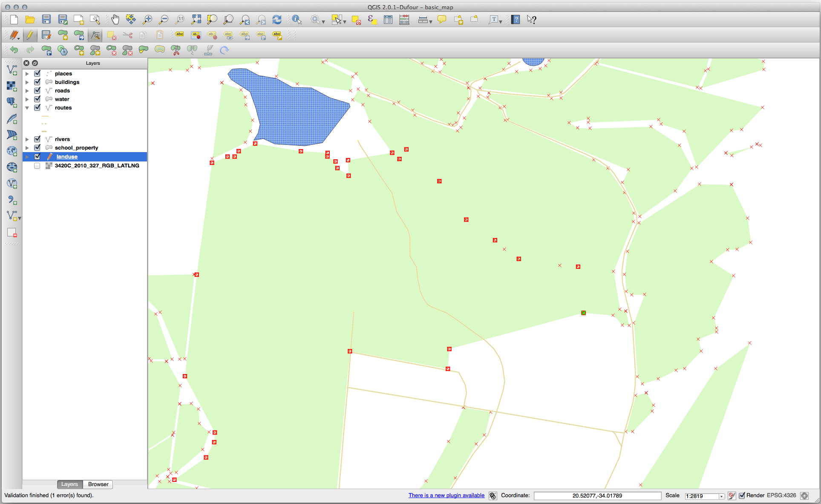Click the Open Project folder icon
Image resolution: width=821 pixels, height=504 pixels.
click(x=30, y=20)
